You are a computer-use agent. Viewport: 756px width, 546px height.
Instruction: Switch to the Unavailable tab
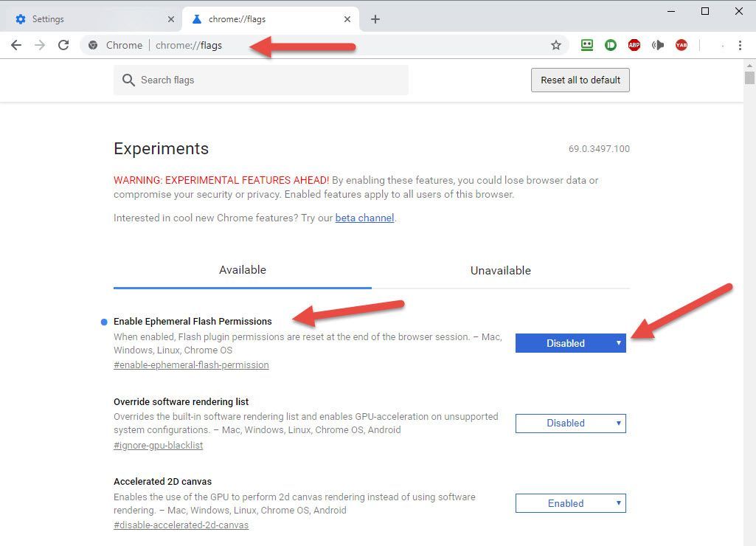(x=500, y=271)
